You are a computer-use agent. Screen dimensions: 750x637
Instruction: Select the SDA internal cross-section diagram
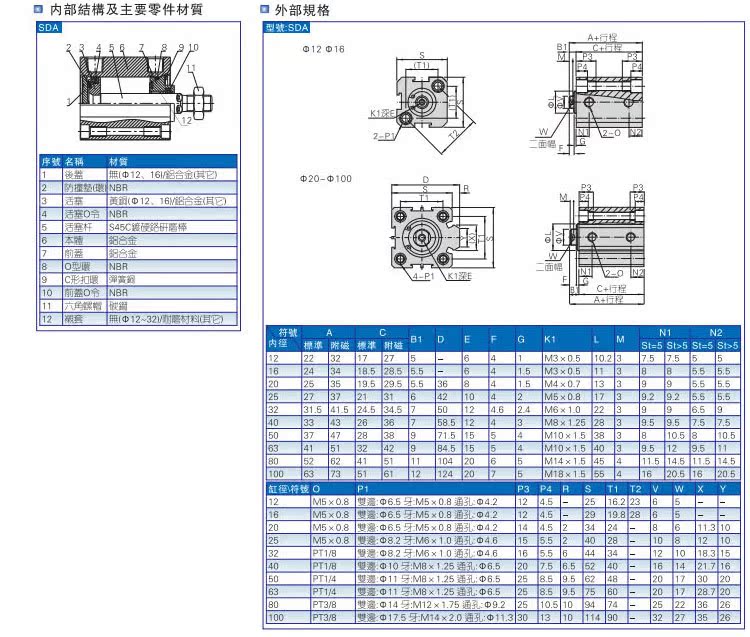point(132,93)
